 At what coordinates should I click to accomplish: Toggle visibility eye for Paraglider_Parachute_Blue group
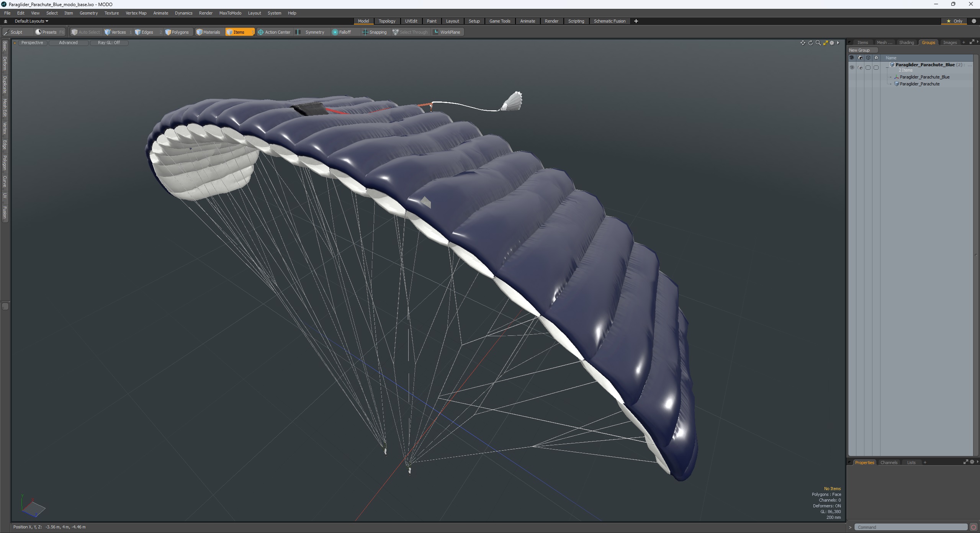pos(852,67)
